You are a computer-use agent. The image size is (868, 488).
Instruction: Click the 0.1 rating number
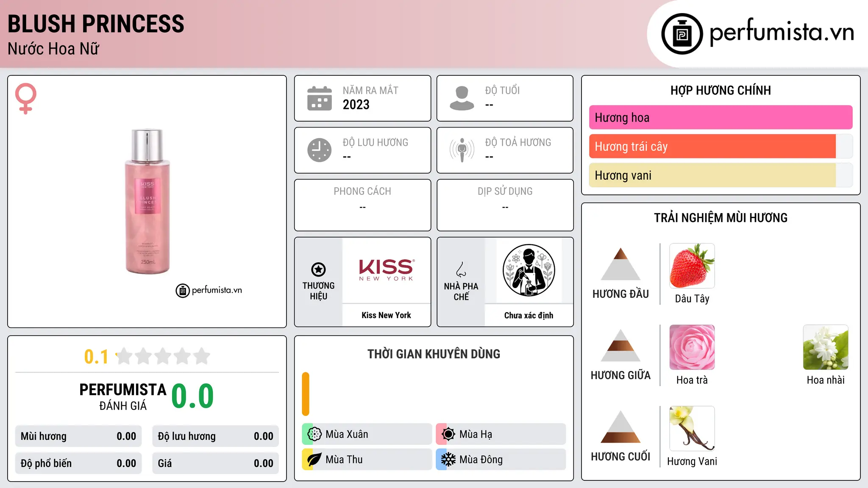pyautogui.click(x=96, y=357)
